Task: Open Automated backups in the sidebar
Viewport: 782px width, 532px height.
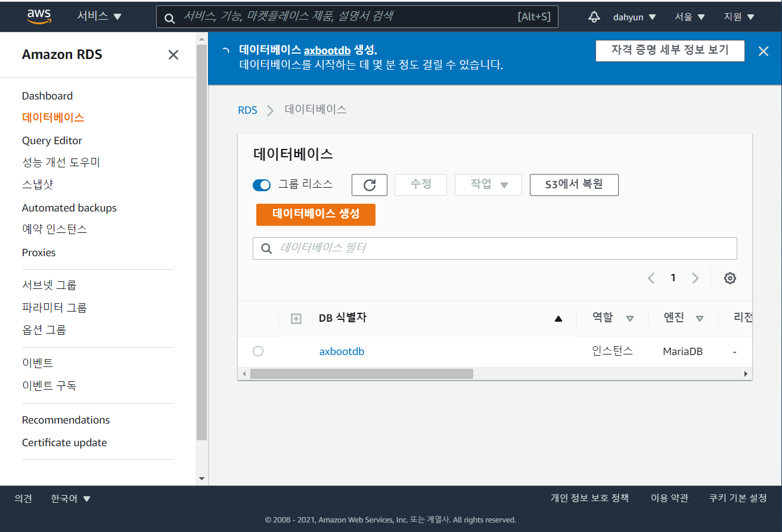Action: 69,208
